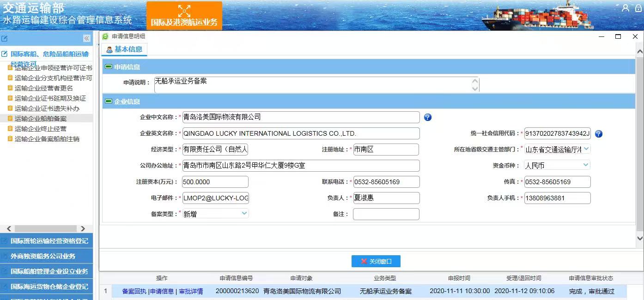Click 青岛洛美国际物流有限公司 cell in the table row

302,291
